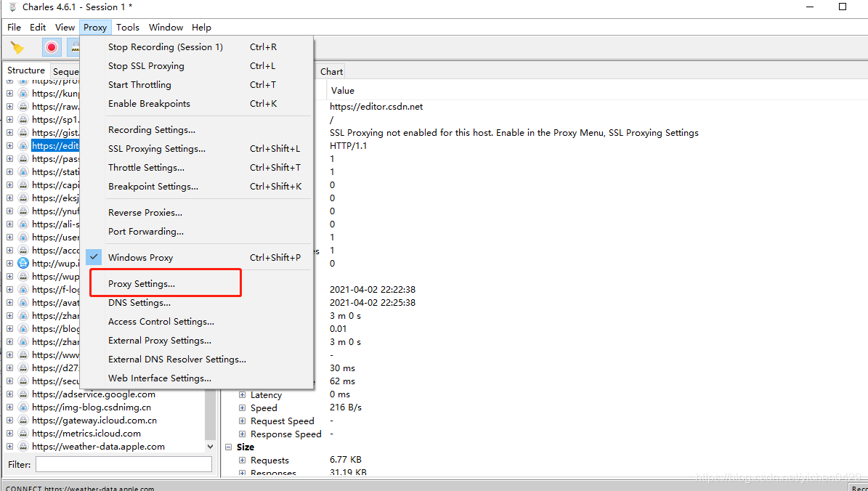
Task: Expand the https://acco tree node
Action: pos(10,250)
